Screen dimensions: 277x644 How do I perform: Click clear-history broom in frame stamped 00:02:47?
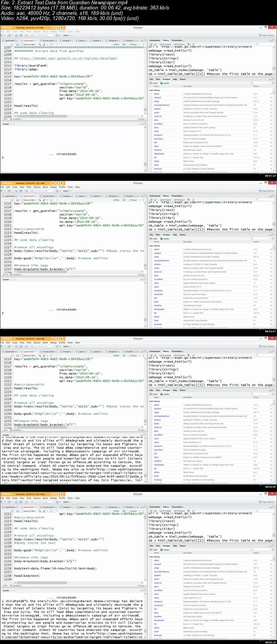193,200
